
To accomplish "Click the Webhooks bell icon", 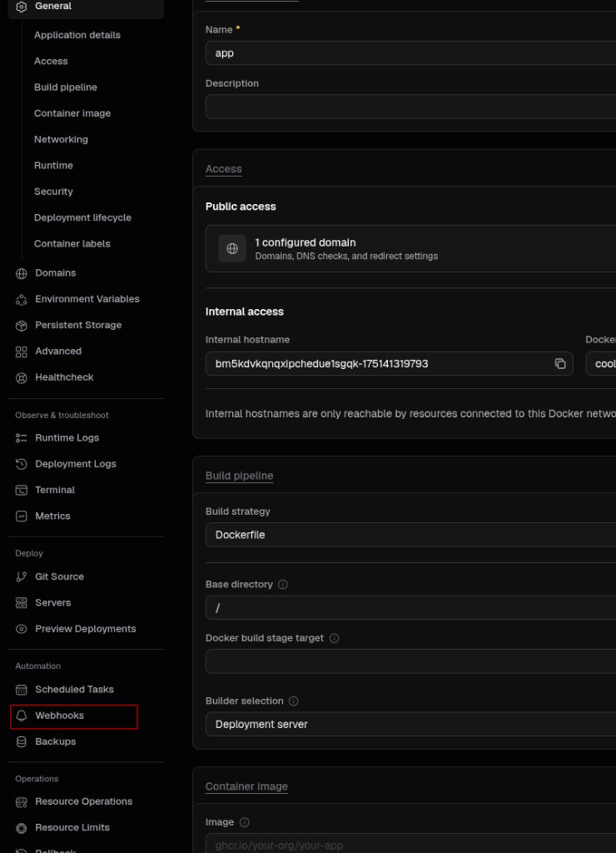I will [x=21, y=716].
